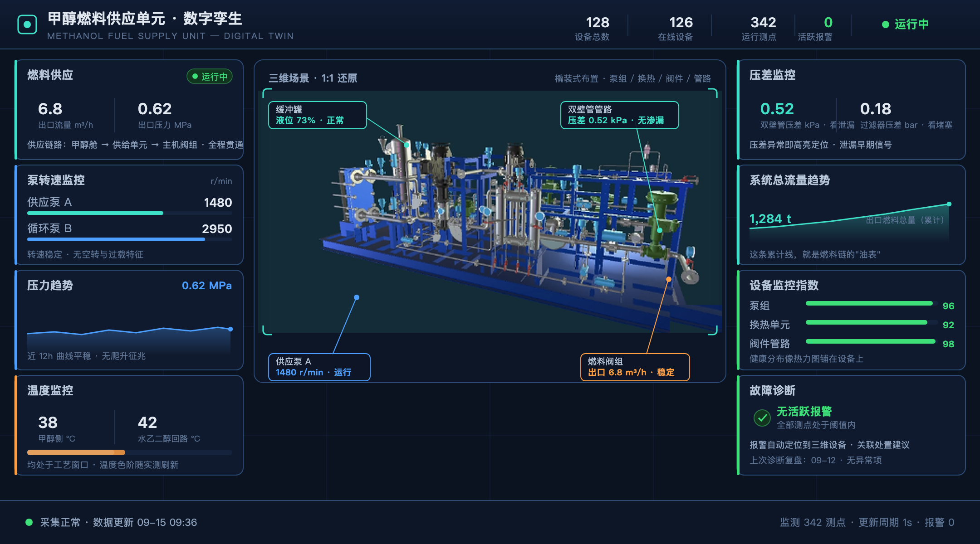This screenshot has height=544, width=980.
Task: Click the teal marker dot on the buffer tank
Action: (x=407, y=145)
